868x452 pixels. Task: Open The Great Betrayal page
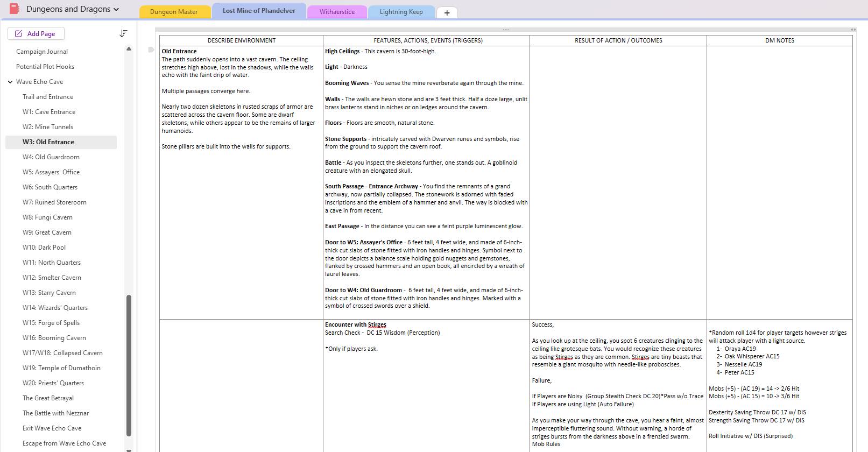pos(48,398)
